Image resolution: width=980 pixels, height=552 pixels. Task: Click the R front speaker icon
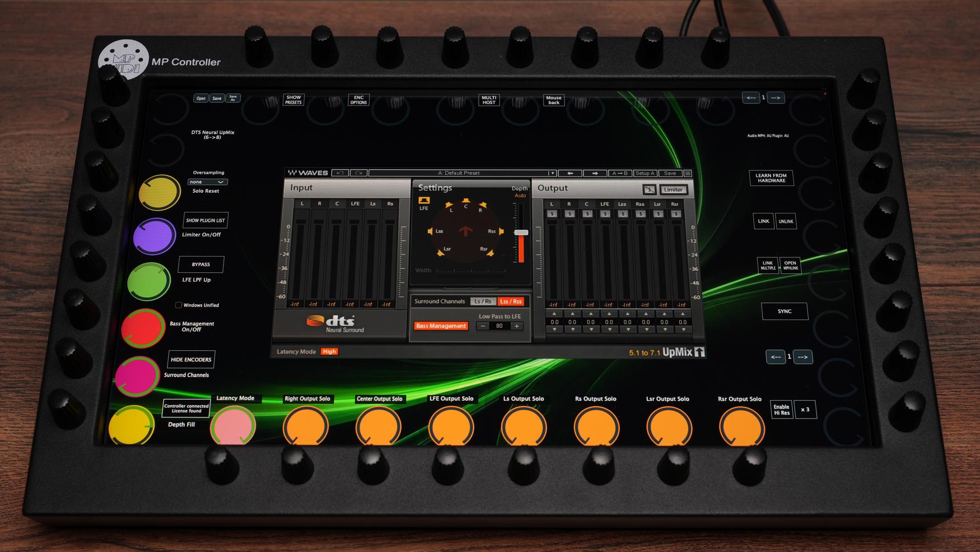483,205
